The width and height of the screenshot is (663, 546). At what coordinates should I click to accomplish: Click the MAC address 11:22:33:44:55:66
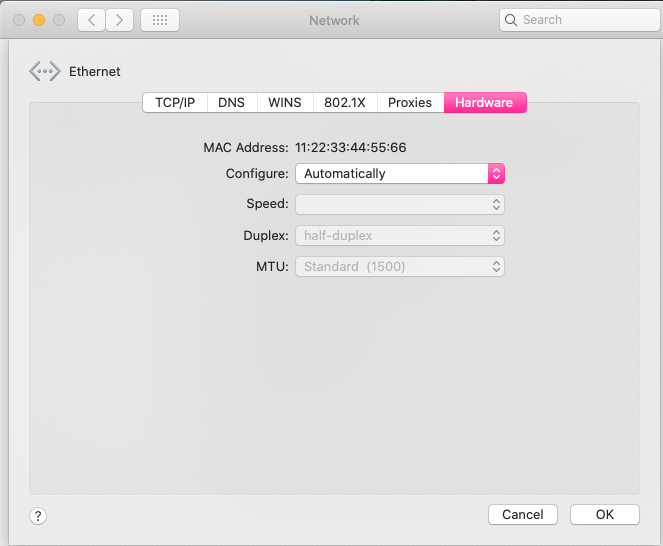pyautogui.click(x=351, y=148)
